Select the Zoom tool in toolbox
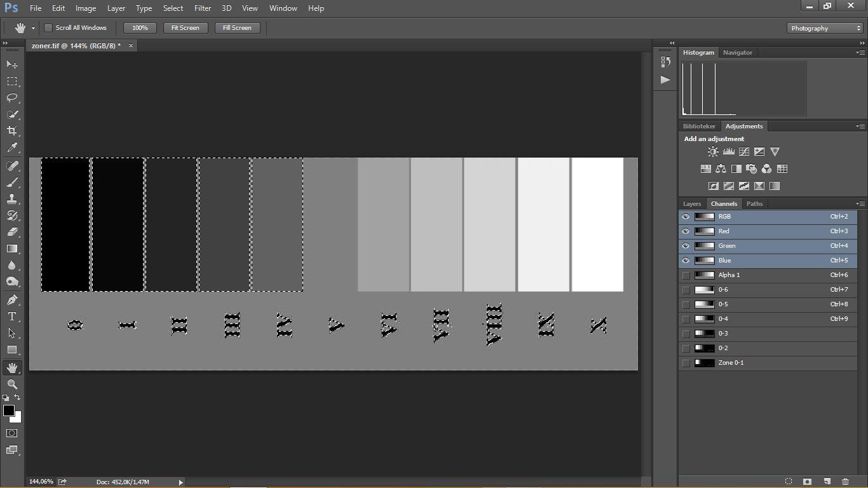 coord(12,384)
